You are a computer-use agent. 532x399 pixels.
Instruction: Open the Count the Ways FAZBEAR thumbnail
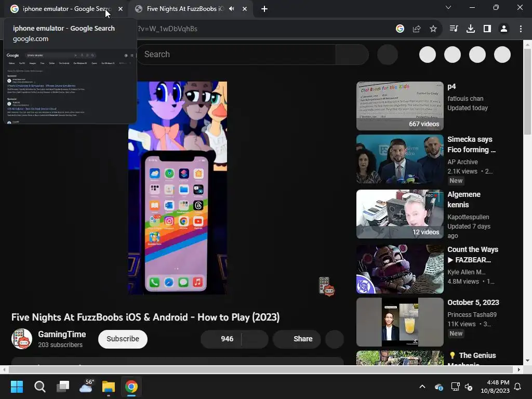click(400, 269)
